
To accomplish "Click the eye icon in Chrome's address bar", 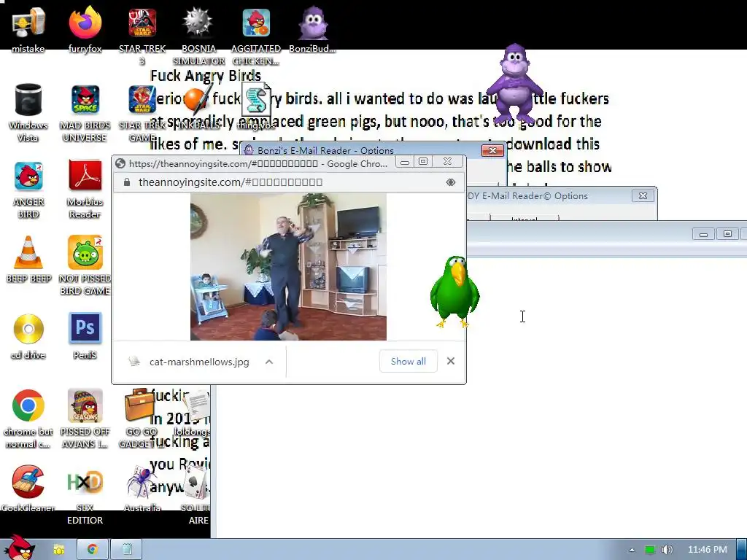I will point(451,182).
